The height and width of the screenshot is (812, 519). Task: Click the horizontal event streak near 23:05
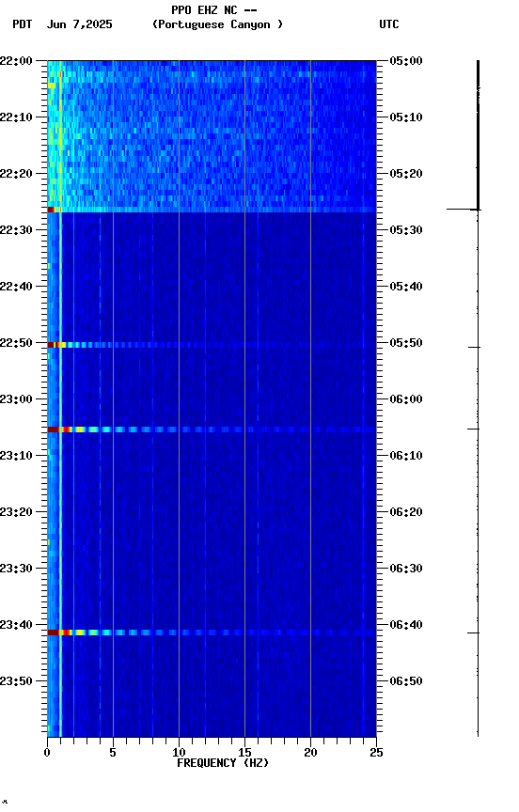[x=212, y=429]
